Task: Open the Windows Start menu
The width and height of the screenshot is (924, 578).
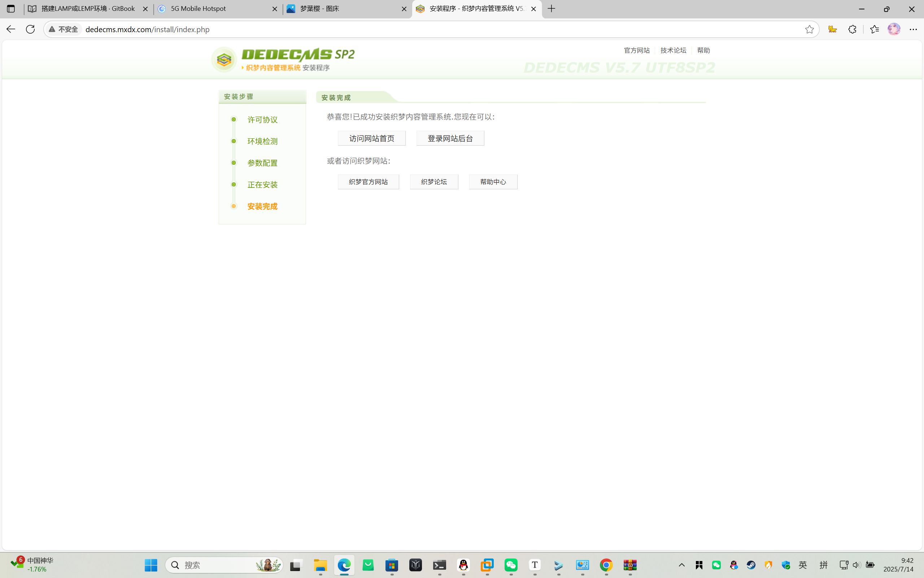Action: click(x=151, y=565)
